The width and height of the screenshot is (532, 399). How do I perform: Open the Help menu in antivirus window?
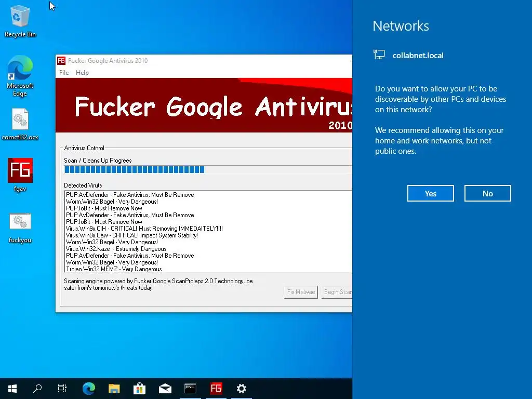(x=82, y=73)
